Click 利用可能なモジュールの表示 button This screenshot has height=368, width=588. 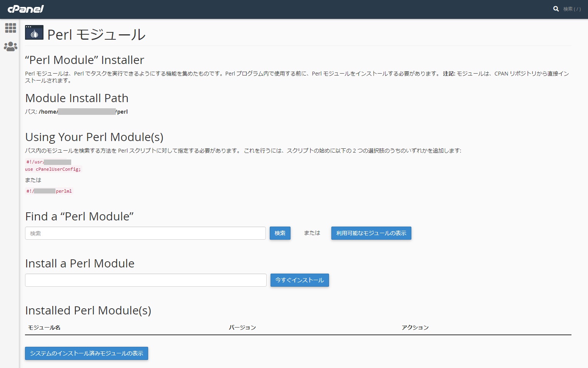click(x=371, y=233)
